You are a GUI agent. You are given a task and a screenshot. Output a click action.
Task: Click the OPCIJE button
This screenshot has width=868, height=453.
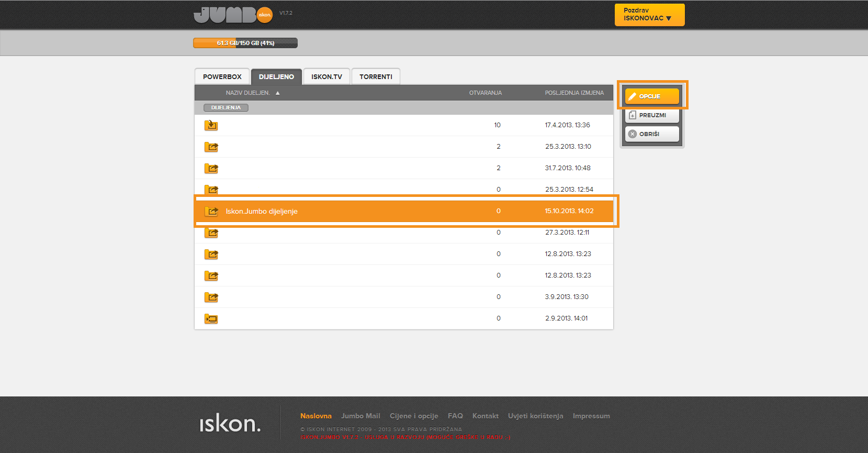pos(652,96)
